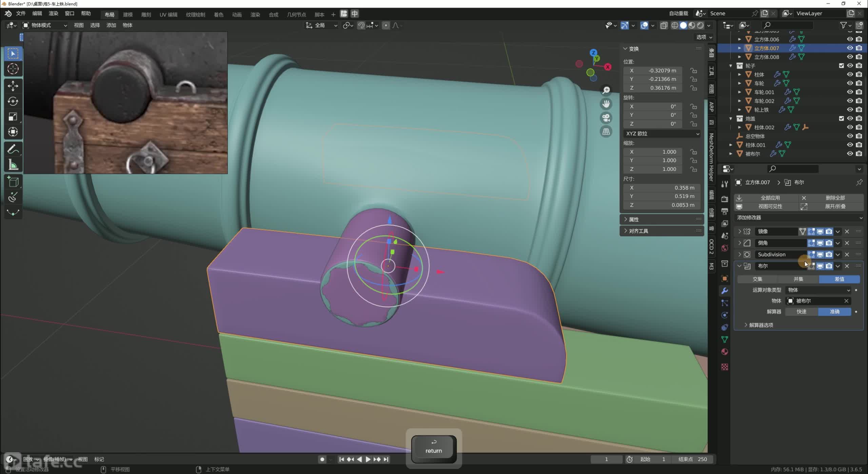Toggle X-ray display icon
The image size is (868, 474).
click(664, 25)
